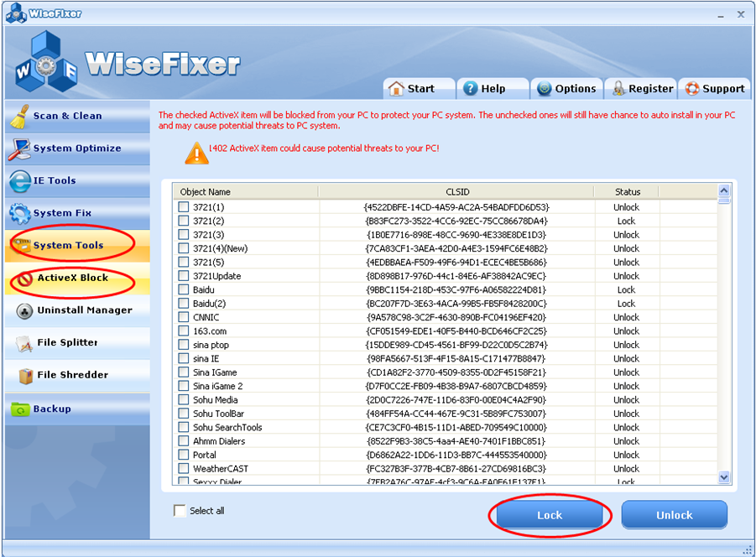Click the Options globe icon
The height and width of the screenshot is (557, 756).
pos(545,89)
